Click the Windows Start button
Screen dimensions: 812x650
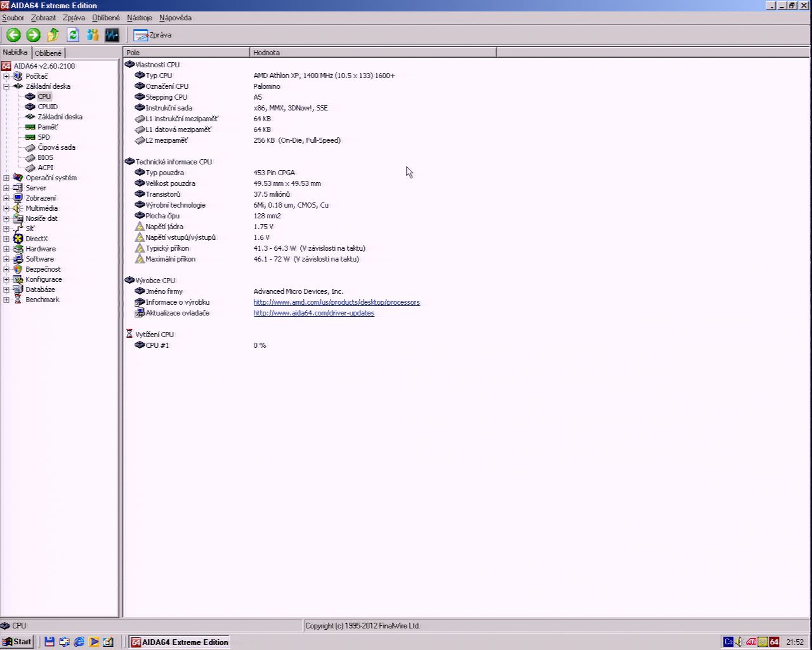coord(17,642)
